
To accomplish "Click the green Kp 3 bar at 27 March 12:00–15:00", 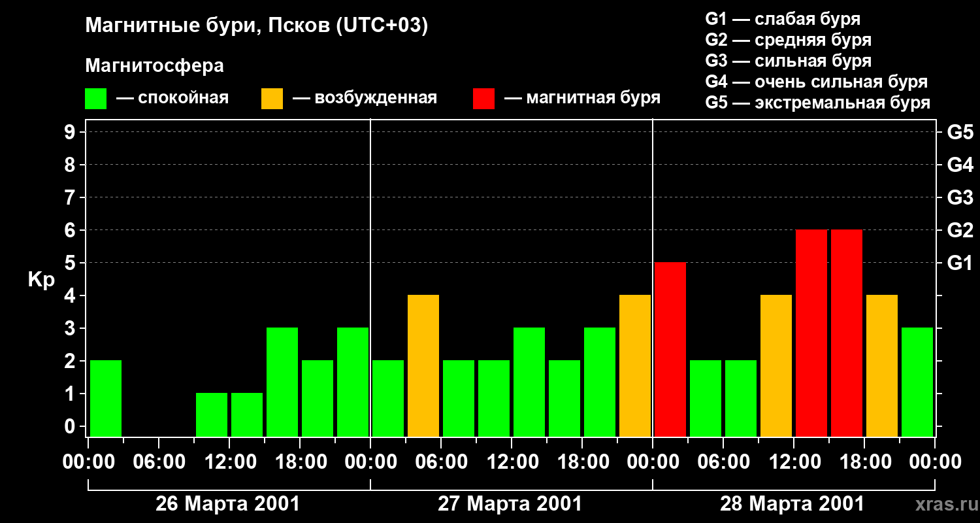I will (x=529, y=382).
